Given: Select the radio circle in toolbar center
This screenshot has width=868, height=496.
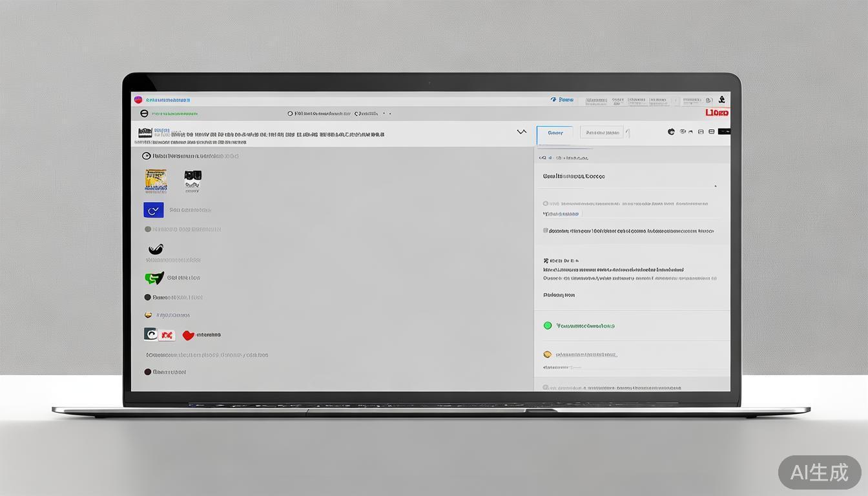Looking at the screenshot, I should (290, 114).
